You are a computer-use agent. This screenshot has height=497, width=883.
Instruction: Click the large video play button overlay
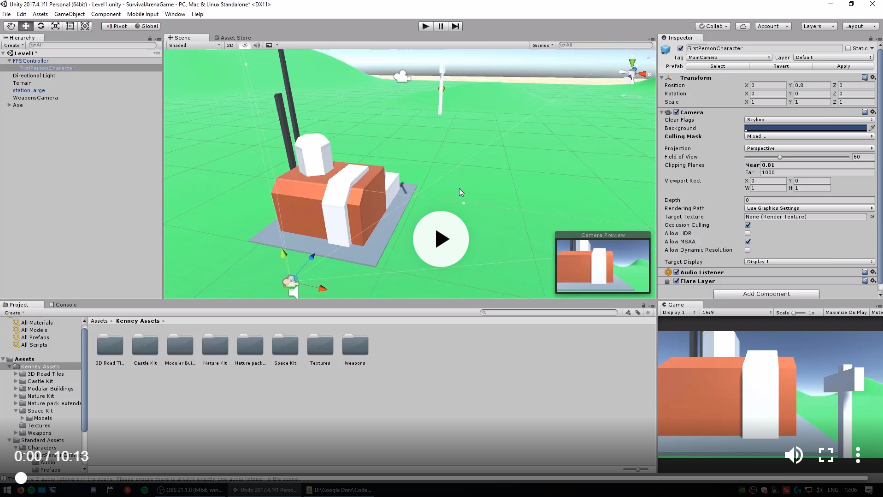(x=441, y=239)
